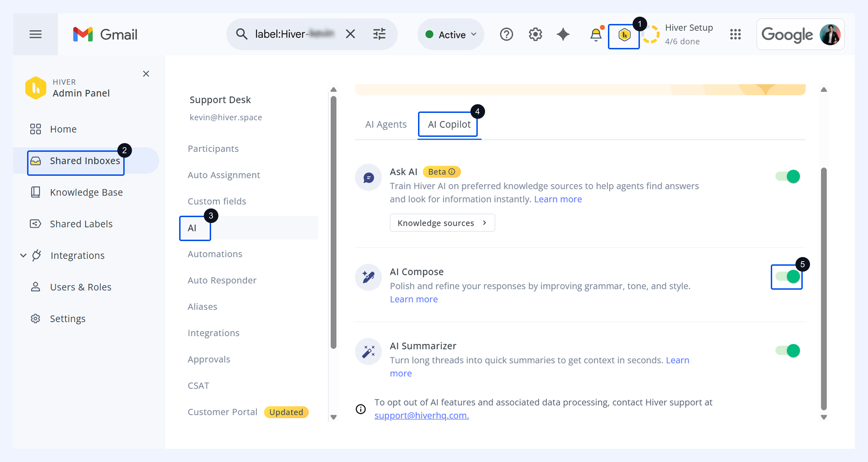This screenshot has width=868, height=462.
Task: Open the Google account profile picture
Action: pos(830,34)
